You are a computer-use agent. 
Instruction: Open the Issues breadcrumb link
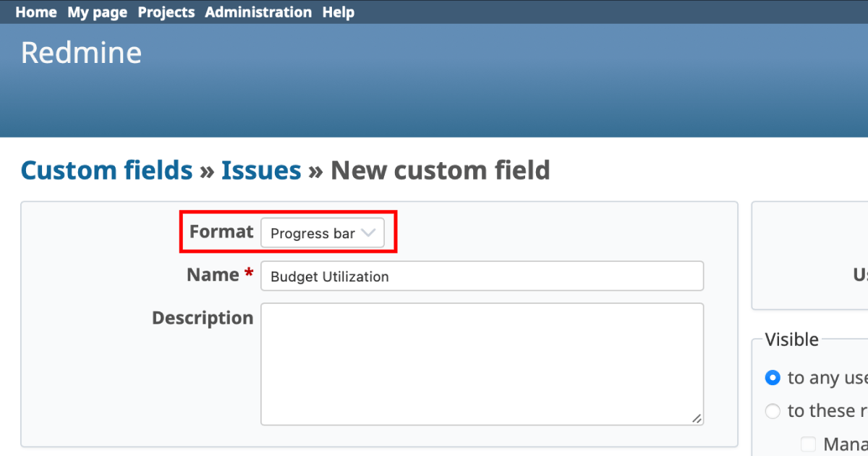(x=261, y=170)
